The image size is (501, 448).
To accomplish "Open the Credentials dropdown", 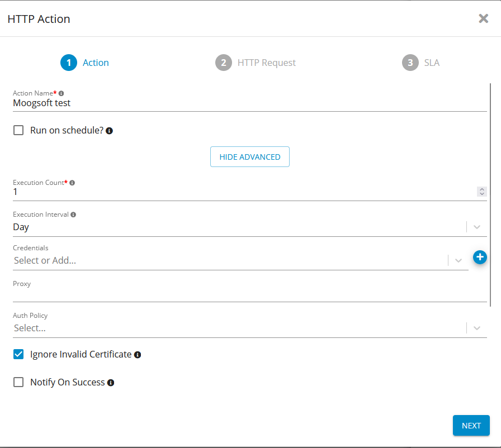I will (458, 260).
